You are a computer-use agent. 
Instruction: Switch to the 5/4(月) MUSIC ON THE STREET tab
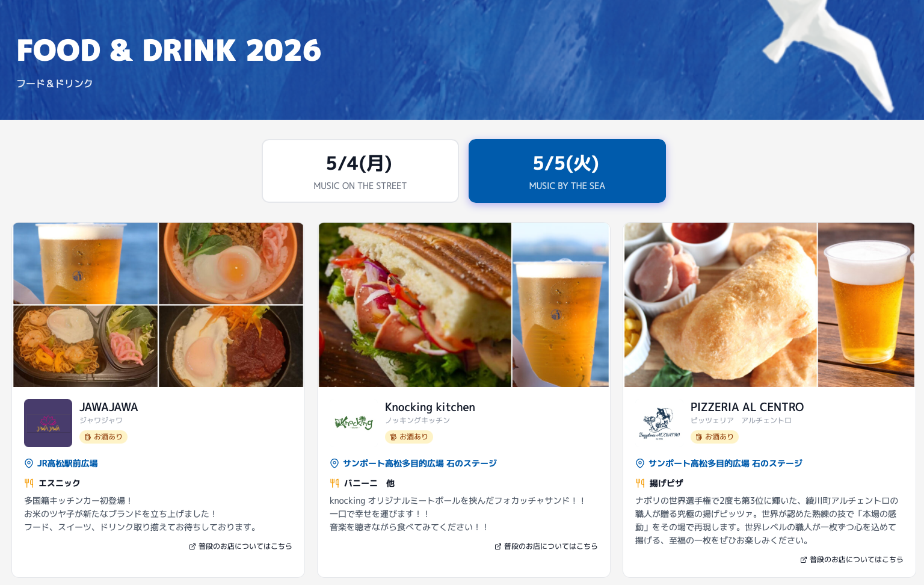[360, 171]
